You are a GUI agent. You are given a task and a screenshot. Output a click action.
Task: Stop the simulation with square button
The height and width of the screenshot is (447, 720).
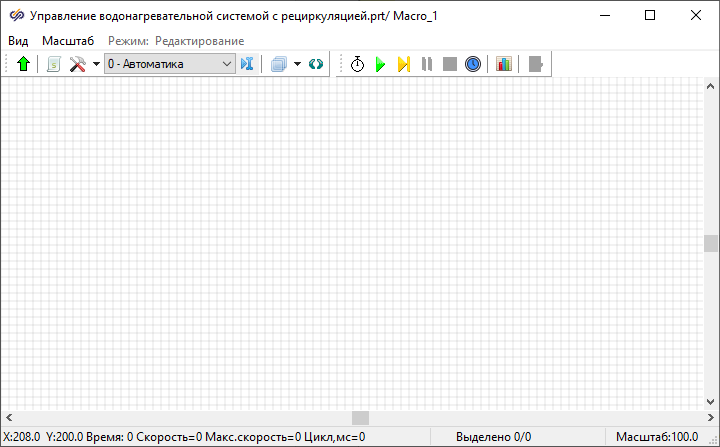(450, 64)
